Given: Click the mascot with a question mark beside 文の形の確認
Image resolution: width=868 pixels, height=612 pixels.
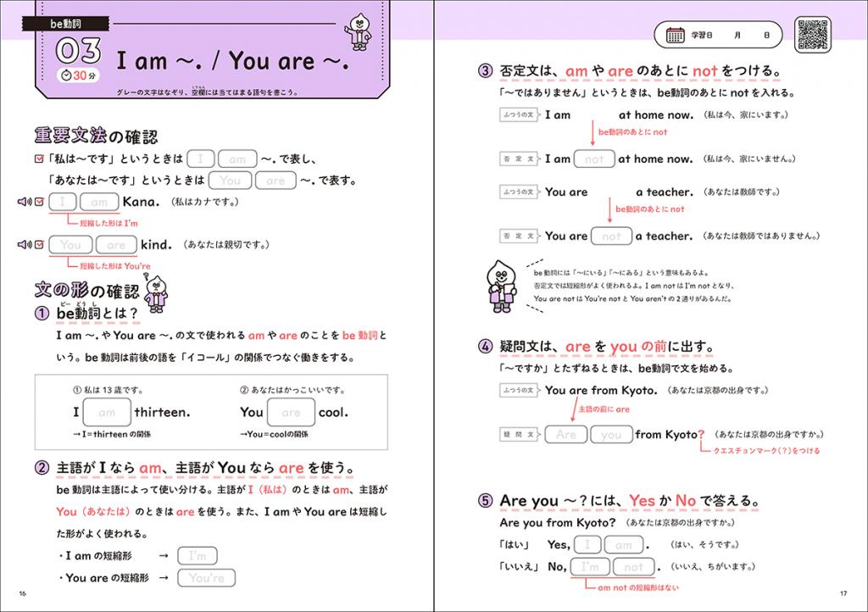Looking at the screenshot, I should (x=156, y=292).
